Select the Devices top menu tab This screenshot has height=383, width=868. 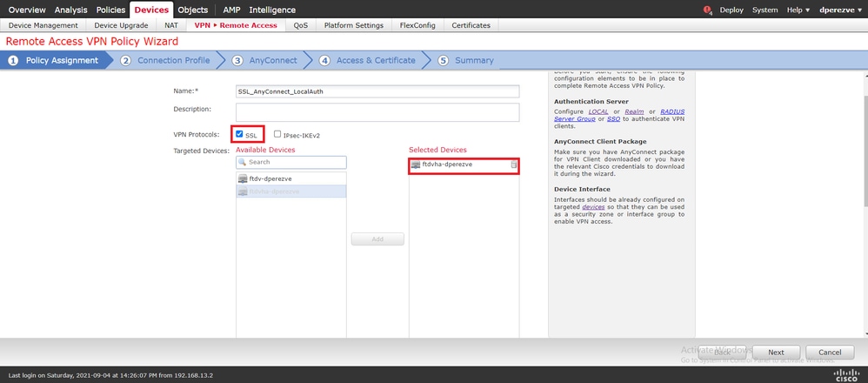point(151,10)
